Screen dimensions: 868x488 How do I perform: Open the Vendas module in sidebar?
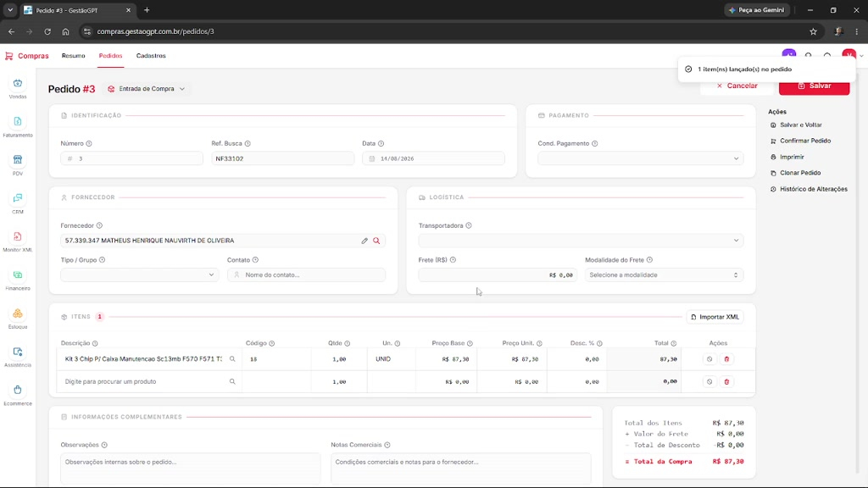click(x=18, y=88)
